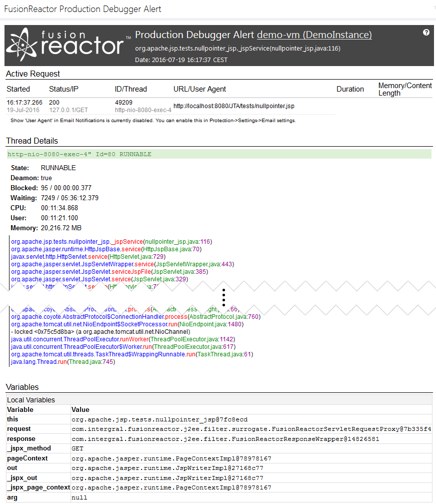This screenshot has width=436, height=504.
Task: Click the Waiting value 7249 / 05:36:12.379
Action: (69, 198)
